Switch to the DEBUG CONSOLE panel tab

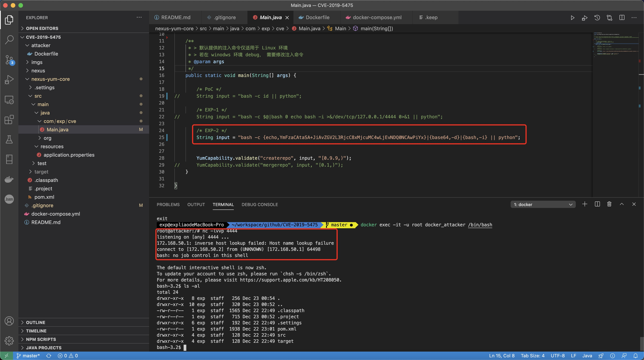click(260, 205)
